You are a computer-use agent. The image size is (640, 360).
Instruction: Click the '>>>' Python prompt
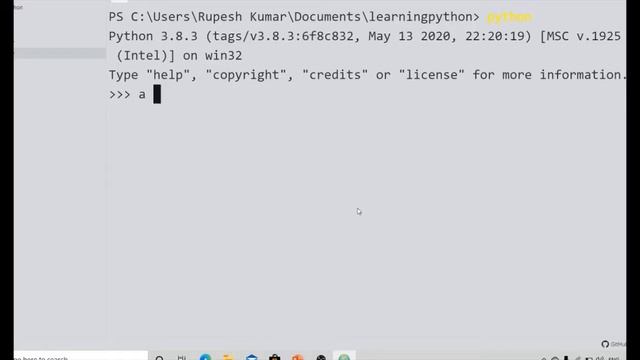point(119,95)
